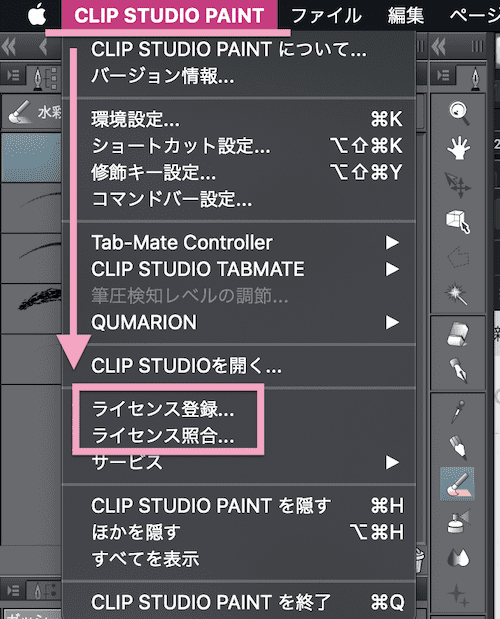Select the Eyedropper tool
The width and height of the screenshot is (500, 619).
click(x=458, y=411)
